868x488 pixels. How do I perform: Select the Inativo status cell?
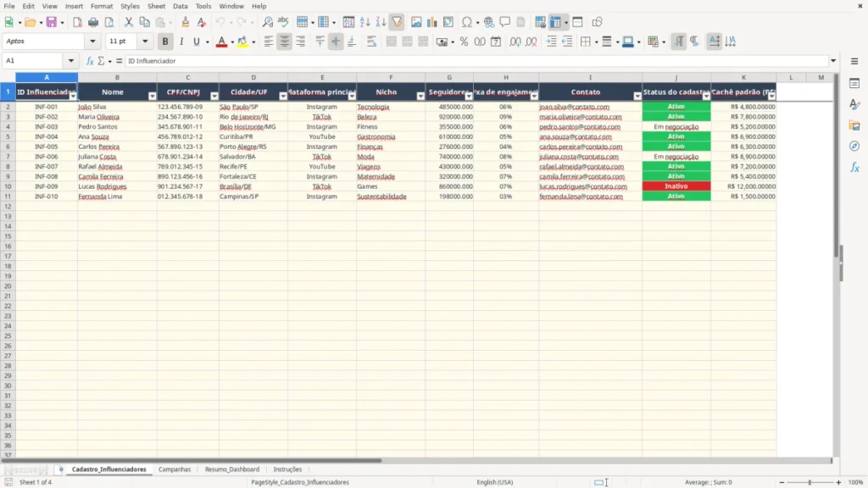pyautogui.click(x=676, y=186)
